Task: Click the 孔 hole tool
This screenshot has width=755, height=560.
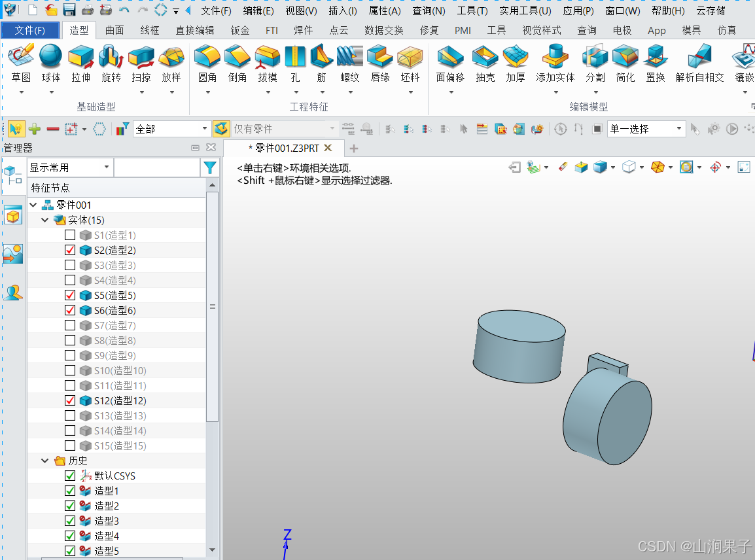Action: [295, 63]
